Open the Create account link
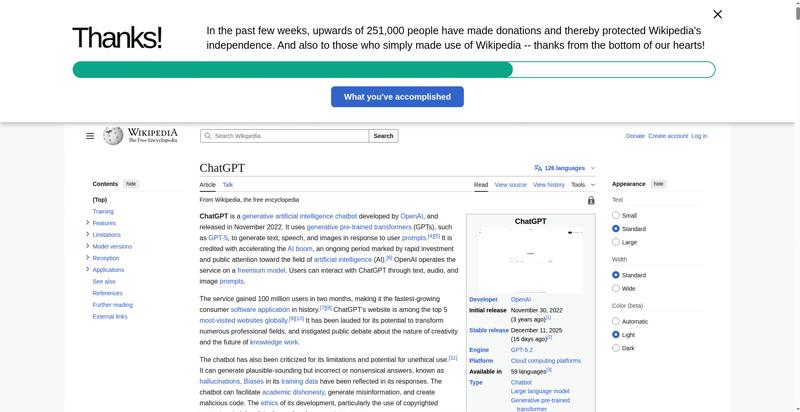800x412 pixels. [x=668, y=136]
